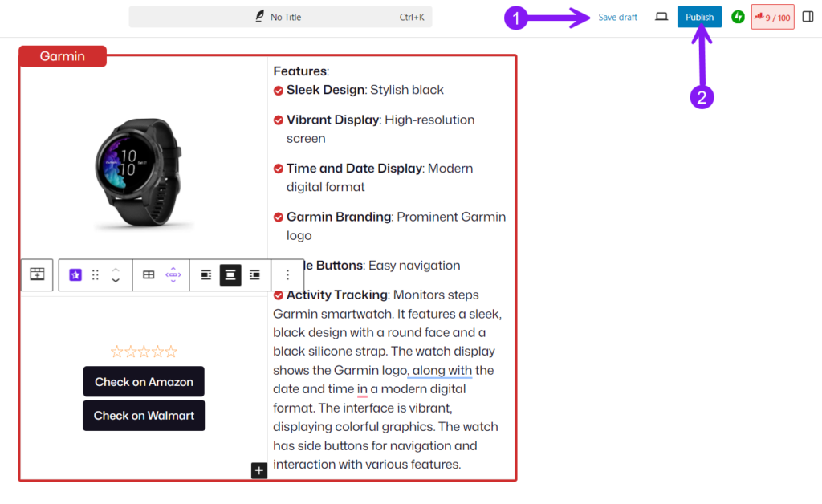Click the check icon beside Garmin Branding
Screen dimensions: 822x504
(279, 217)
